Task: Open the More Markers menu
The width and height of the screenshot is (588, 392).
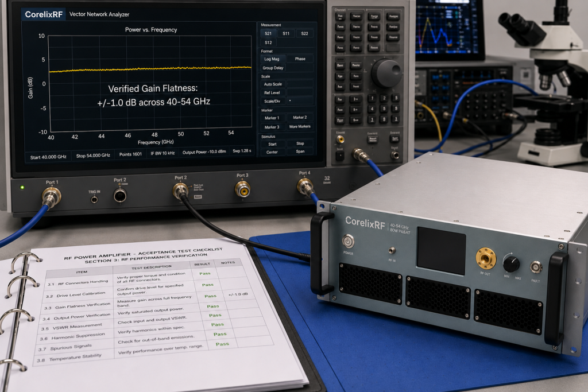Action: (300, 127)
